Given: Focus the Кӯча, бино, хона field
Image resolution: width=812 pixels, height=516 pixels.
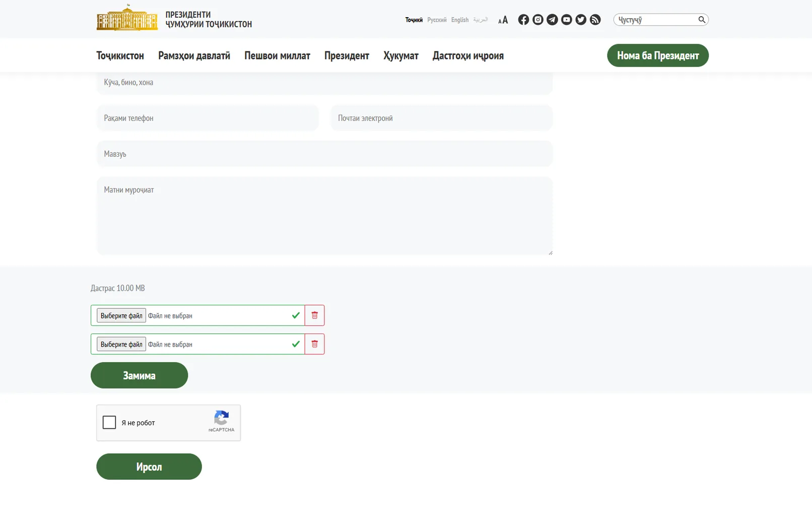Looking at the screenshot, I should (324, 83).
